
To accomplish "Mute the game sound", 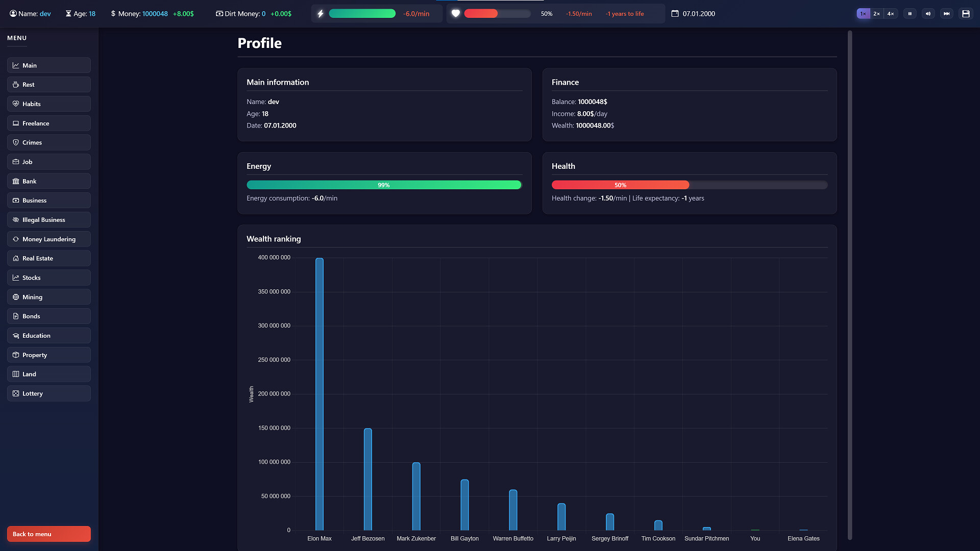I will tap(928, 14).
